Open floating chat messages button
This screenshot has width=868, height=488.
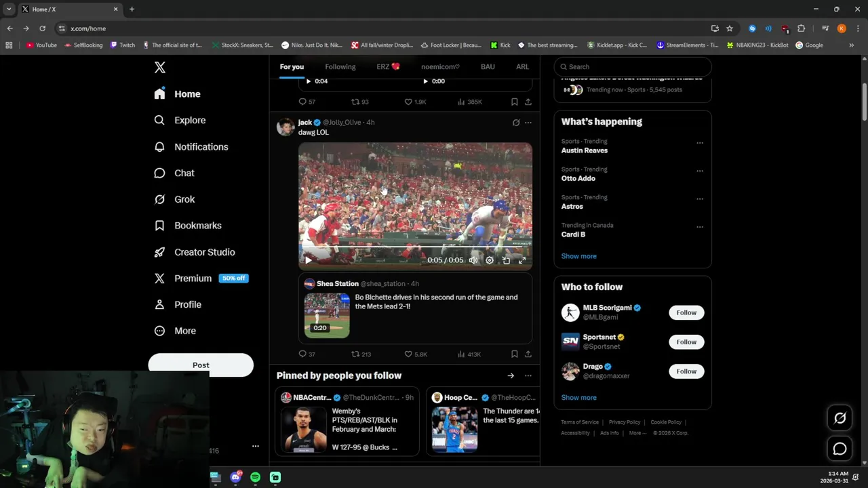coord(840,449)
